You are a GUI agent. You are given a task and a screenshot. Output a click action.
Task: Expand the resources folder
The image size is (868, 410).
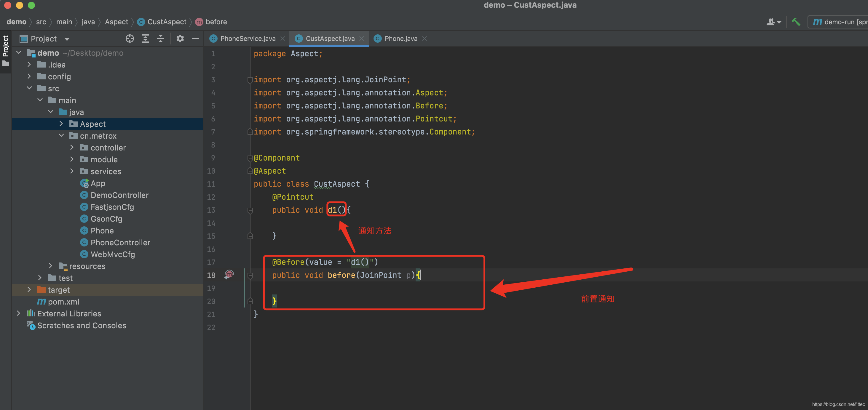[x=51, y=266]
